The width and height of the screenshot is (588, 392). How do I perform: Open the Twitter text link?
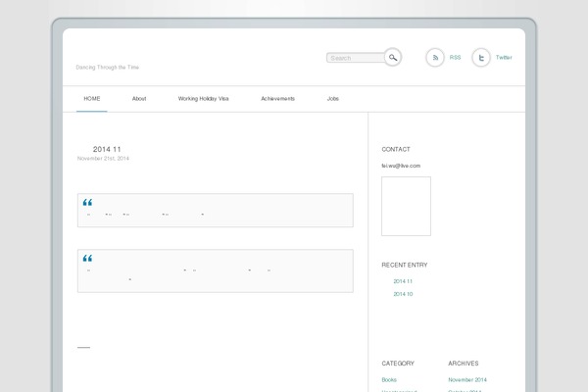pyautogui.click(x=504, y=58)
